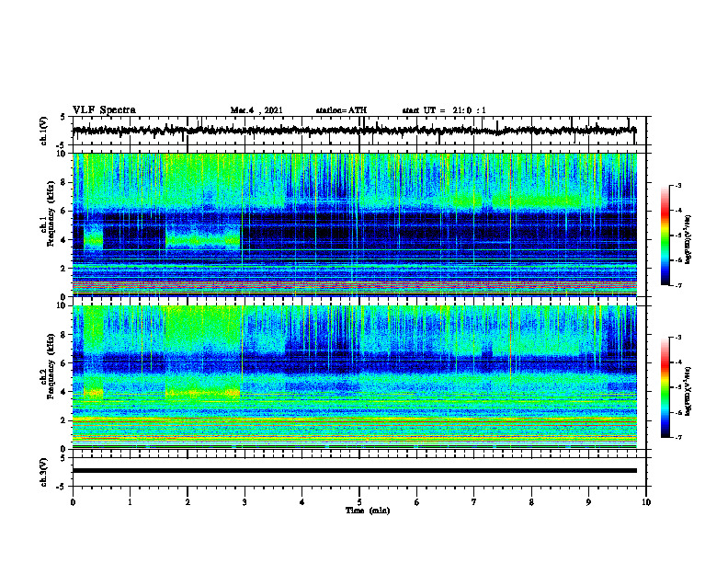The height and width of the screenshot is (563, 728).
Task: Click time axis tick label "5"
Action: [x=359, y=502]
